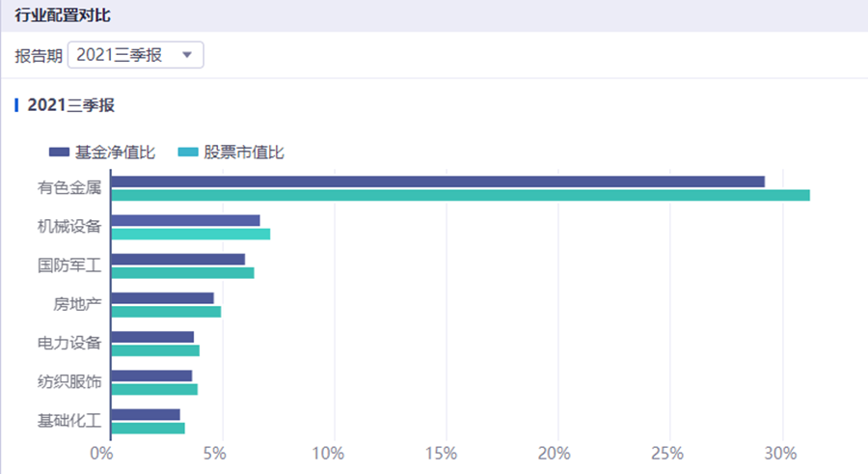
Task: Open the 报告期 dropdown showing 2021三季报
Action: [x=136, y=55]
